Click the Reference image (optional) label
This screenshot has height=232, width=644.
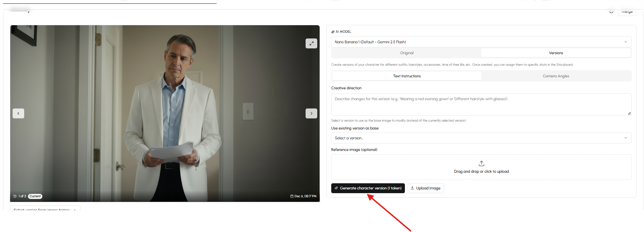click(x=354, y=150)
